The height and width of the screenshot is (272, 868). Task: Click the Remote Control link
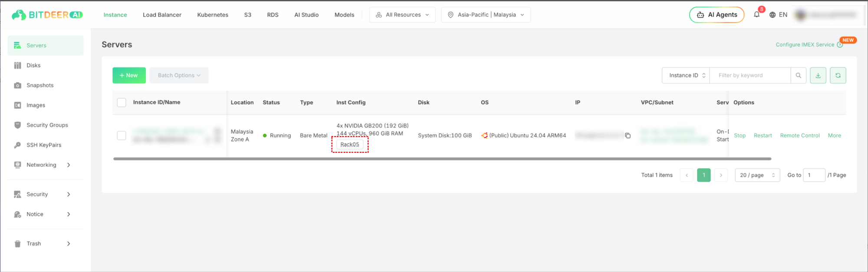pos(799,136)
